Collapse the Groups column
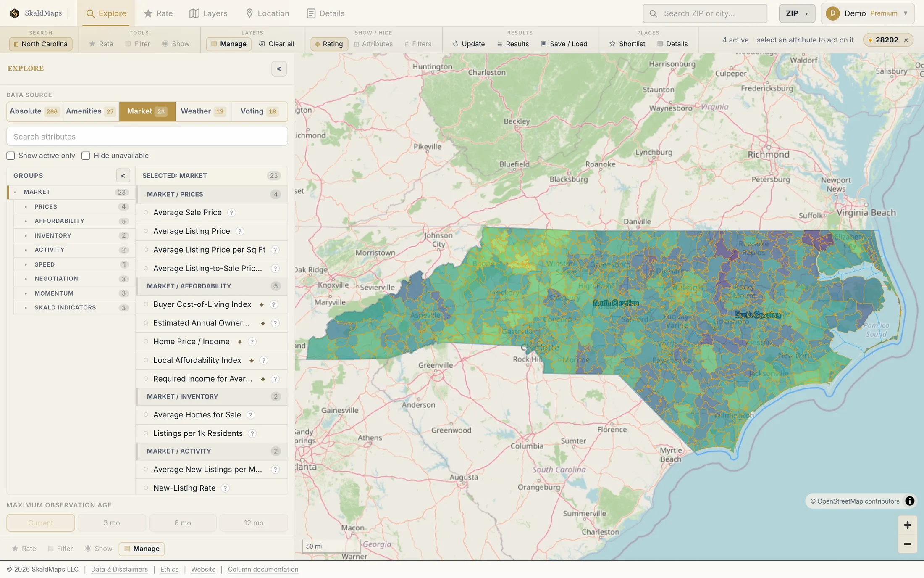The image size is (924, 578). pyautogui.click(x=123, y=176)
